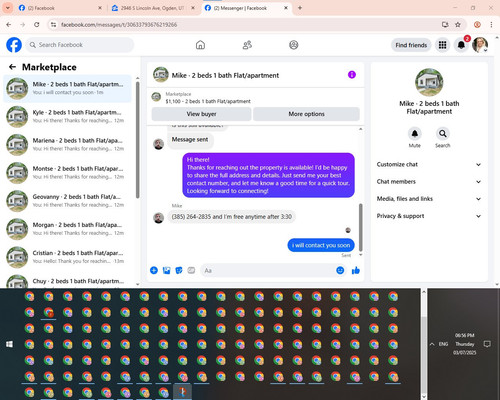Click the More options button
The image size is (500, 400).
click(306, 114)
